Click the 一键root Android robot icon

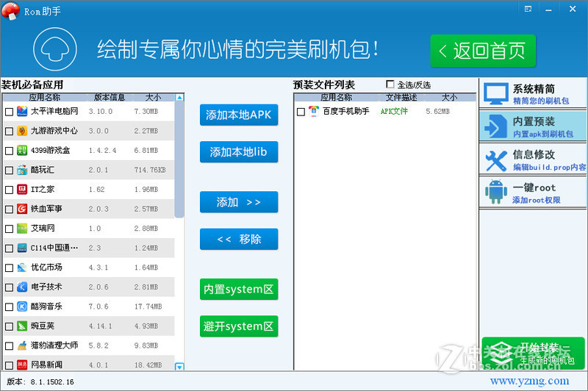tap(495, 192)
